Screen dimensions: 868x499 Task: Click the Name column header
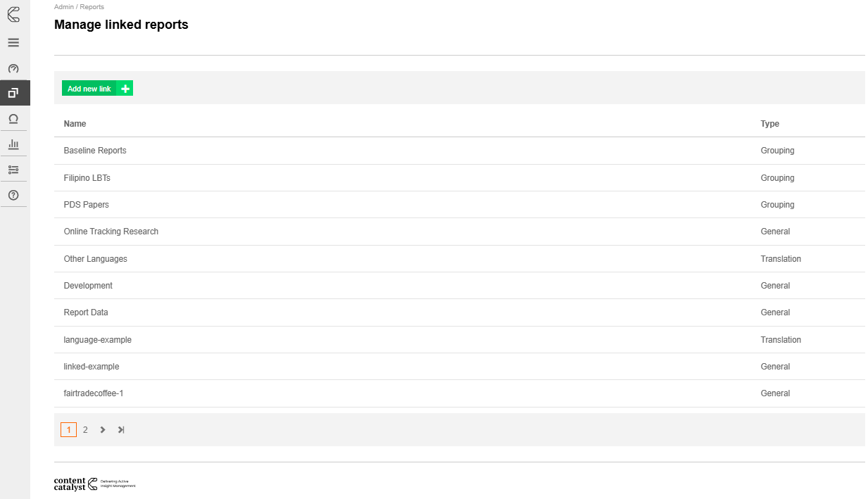(75, 124)
